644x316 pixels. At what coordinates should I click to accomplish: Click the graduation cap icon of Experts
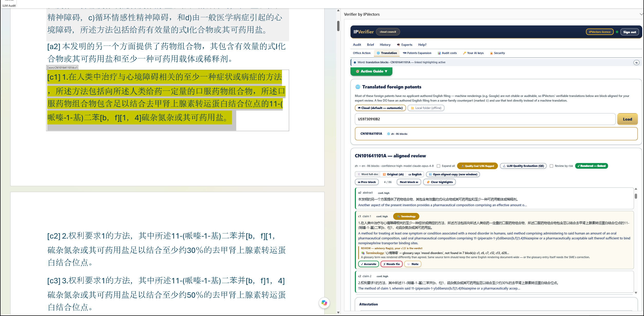point(398,45)
